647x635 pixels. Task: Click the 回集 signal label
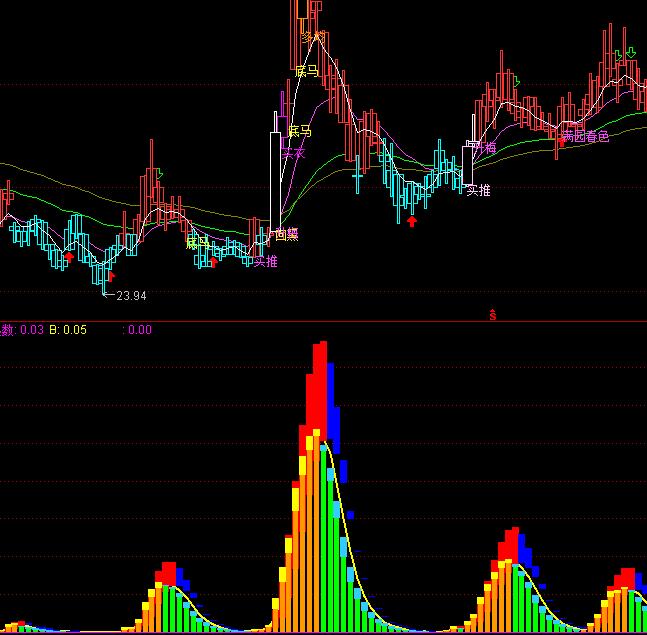[x=287, y=234]
